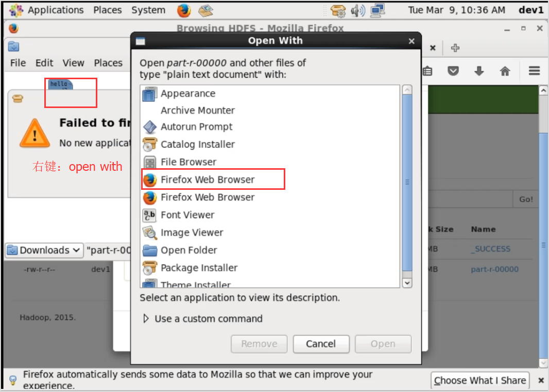Screen dimensions: 549x392
Task: Open the Places menu in top panel
Action: [x=108, y=10]
